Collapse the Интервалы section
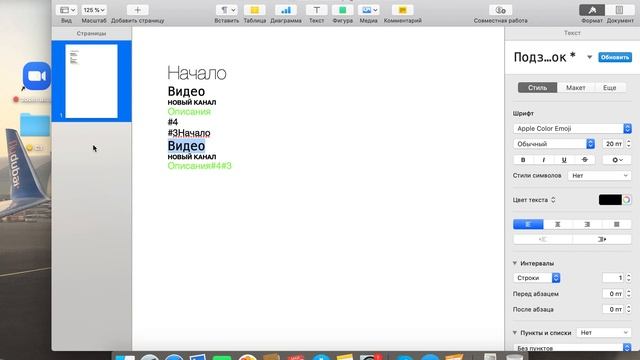The height and width of the screenshot is (360, 640). [515, 263]
